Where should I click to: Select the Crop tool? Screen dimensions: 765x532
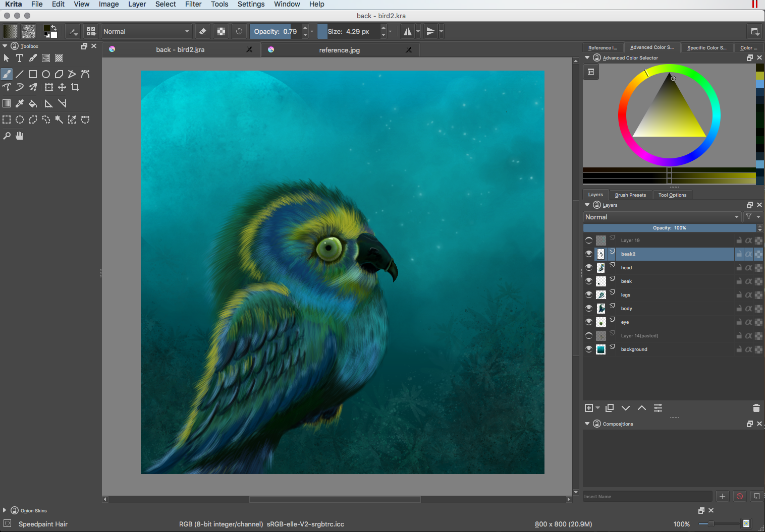tap(75, 87)
